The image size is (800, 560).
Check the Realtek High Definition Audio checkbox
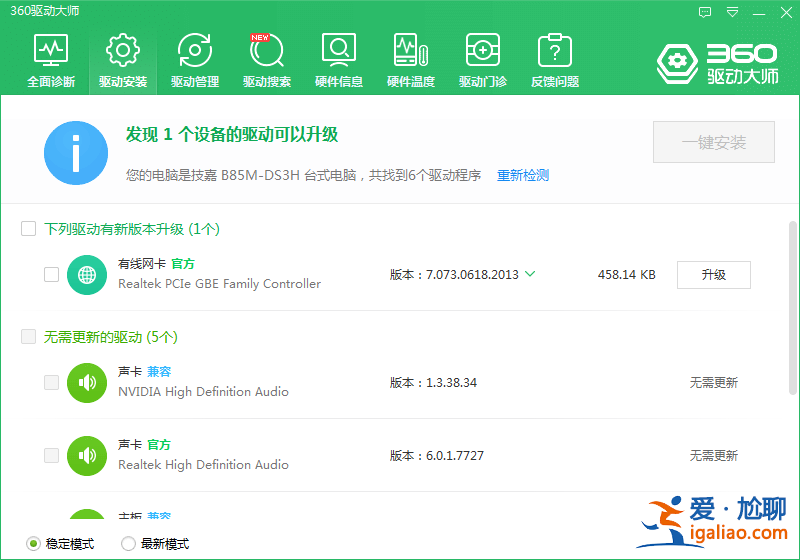(52, 455)
